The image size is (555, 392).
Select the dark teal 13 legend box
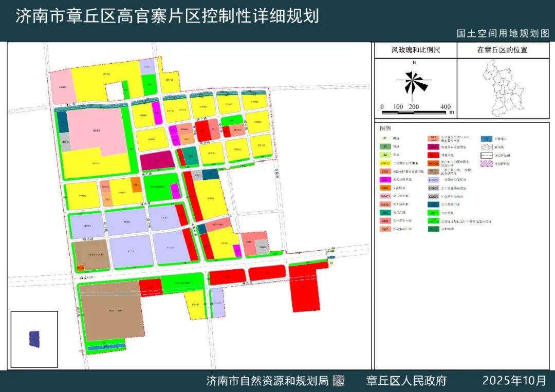pyautogui.click(x=433, y=204)
